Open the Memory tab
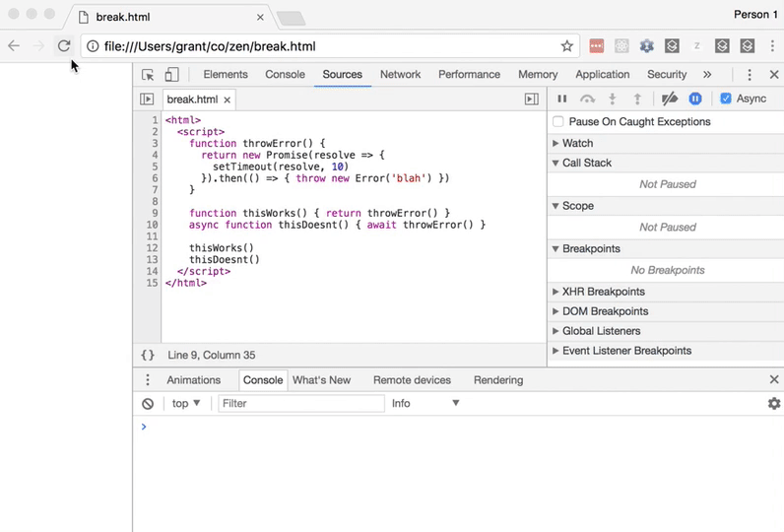 (x=538, y=75)
